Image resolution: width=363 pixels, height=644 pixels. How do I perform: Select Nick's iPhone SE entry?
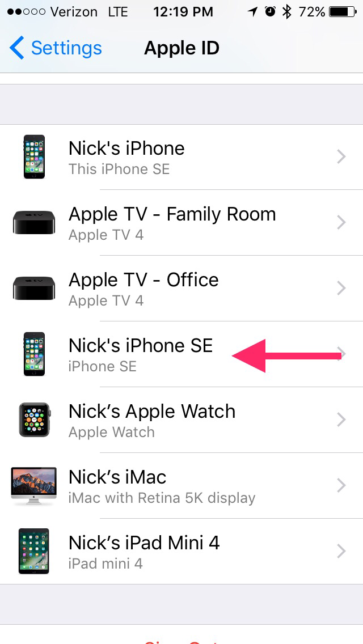tap(181, 354)
